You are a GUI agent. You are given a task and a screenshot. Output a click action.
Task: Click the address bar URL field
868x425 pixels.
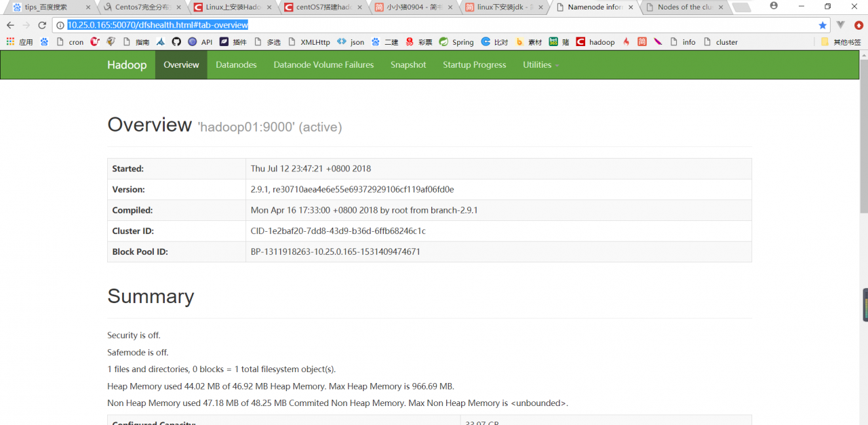click(441, 25)
